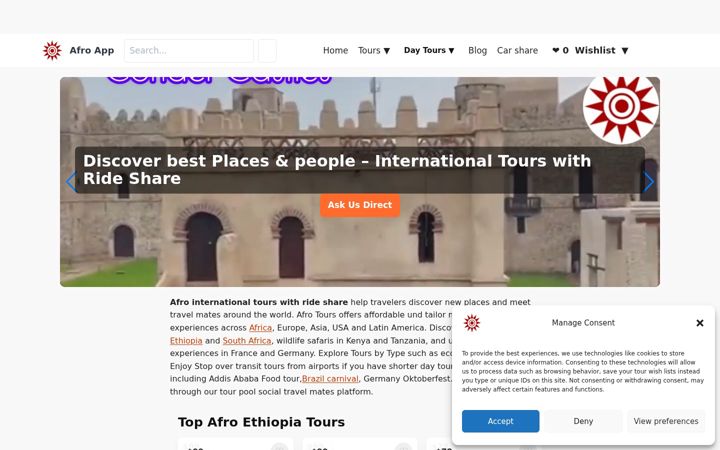Click the Ask Us Direct button
This screenshot has height=450, width=720.
[360, 205]
